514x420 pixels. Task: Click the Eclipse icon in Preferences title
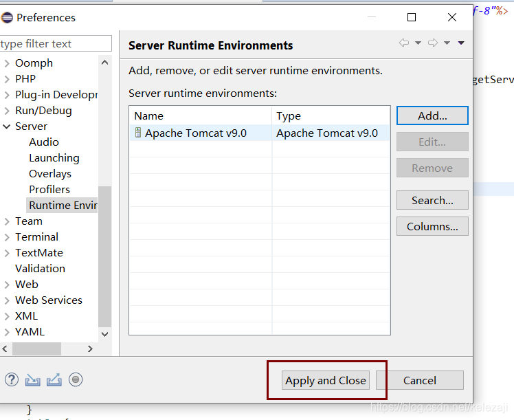coord(7,17)
